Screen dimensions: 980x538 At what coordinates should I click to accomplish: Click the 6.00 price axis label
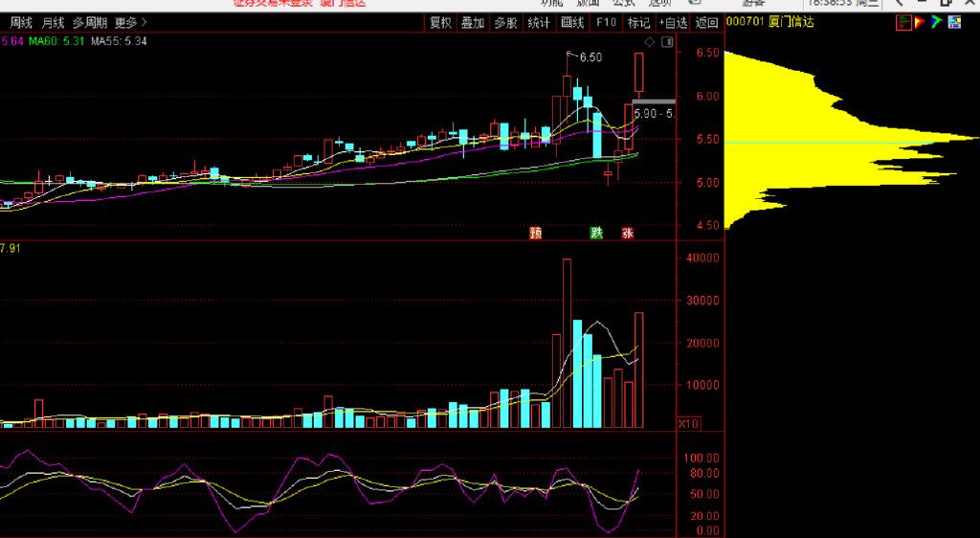click(707, 97)
